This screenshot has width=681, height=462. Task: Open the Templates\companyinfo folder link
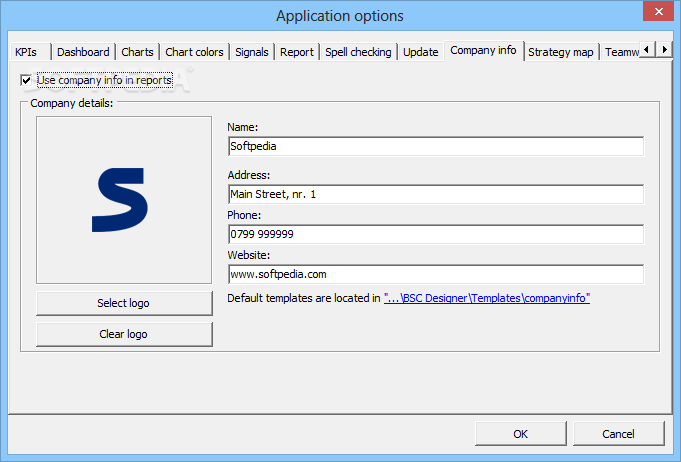487,298
